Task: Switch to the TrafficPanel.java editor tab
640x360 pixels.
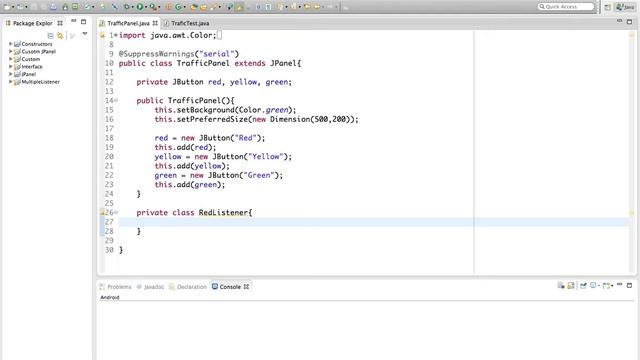Action: pos(128,23)
